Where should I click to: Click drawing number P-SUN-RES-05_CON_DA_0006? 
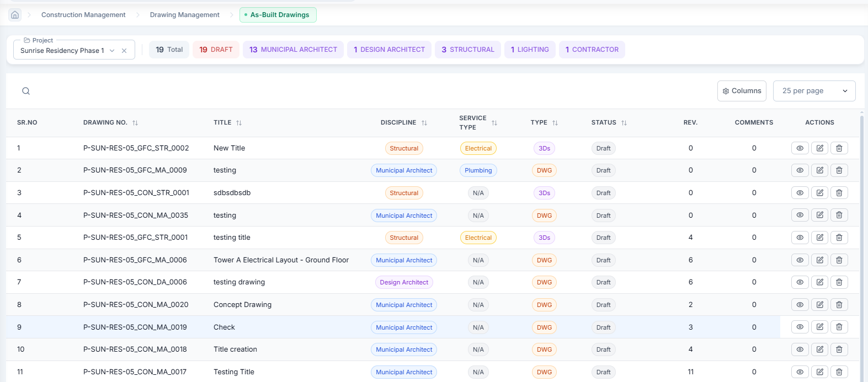[x=135, y=282]
